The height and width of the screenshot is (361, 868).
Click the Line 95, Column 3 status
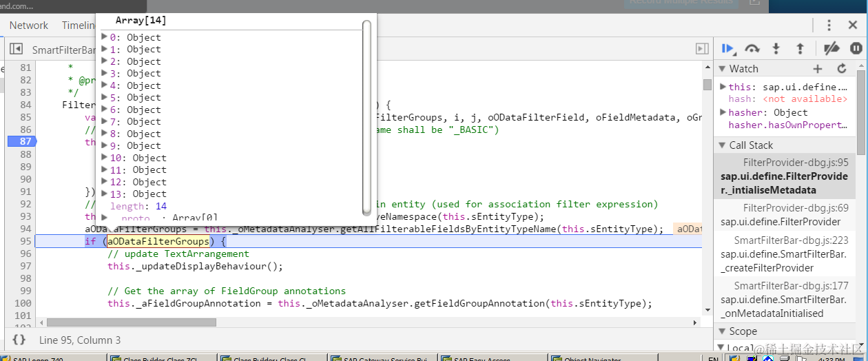tap(80, 340)
